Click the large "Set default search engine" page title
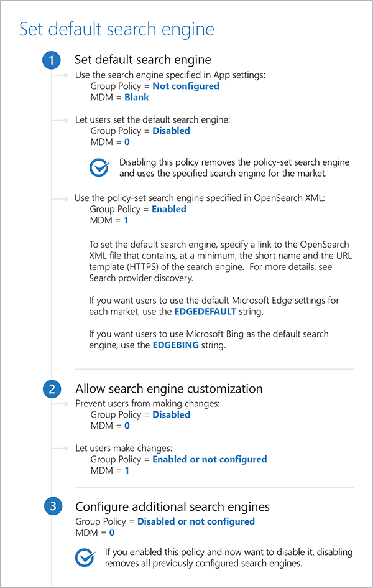The width and height of the screenshot is (373, 588). pos(117,29)
